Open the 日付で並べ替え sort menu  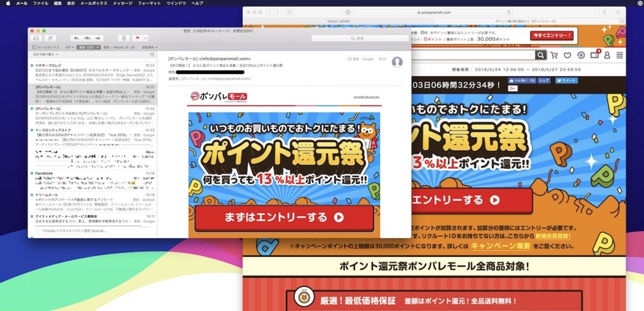[45, 54]
